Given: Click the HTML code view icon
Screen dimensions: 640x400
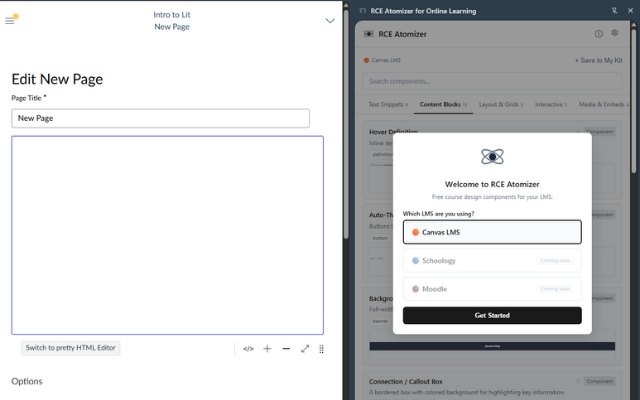Looking at the screenshot, I should (248, 349).
